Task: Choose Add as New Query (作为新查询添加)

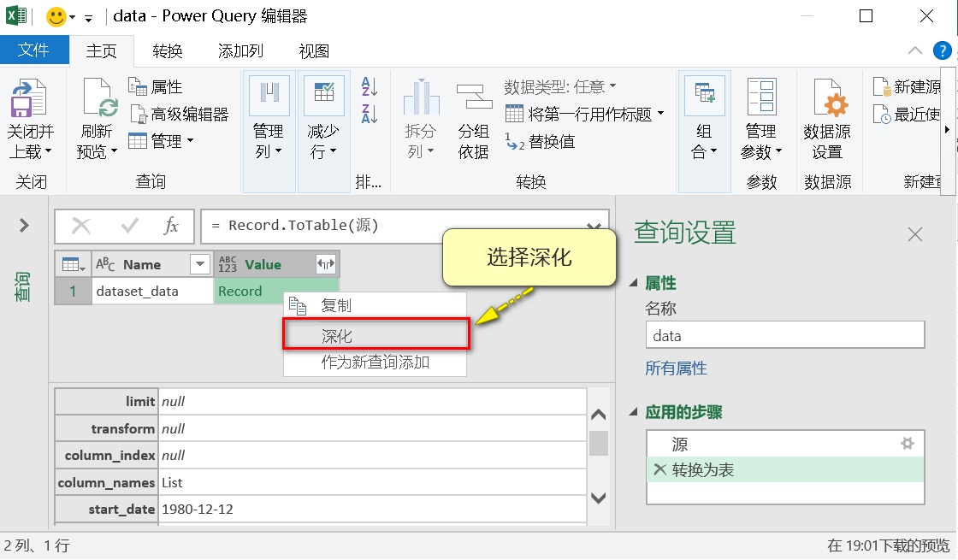Action: [x=376, y=363]
